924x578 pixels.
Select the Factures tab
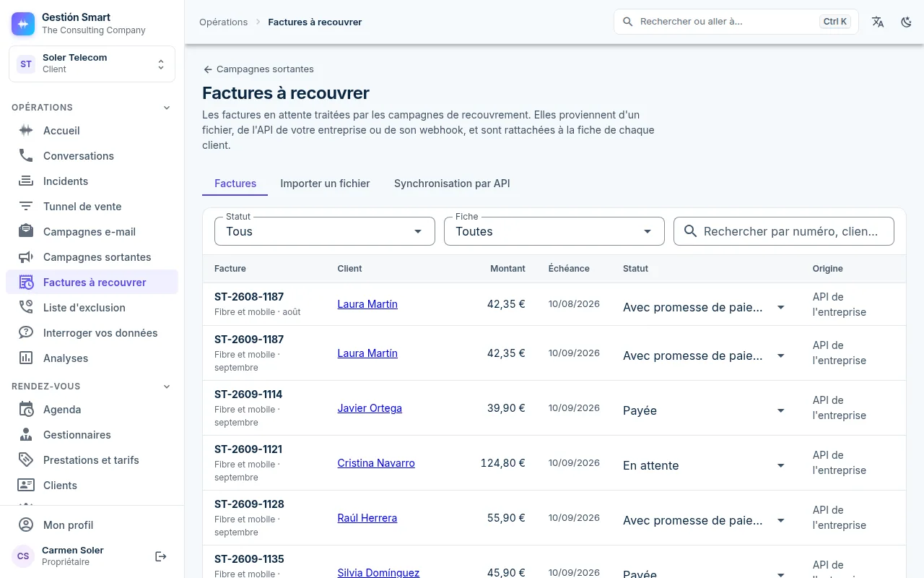point(235,184)
